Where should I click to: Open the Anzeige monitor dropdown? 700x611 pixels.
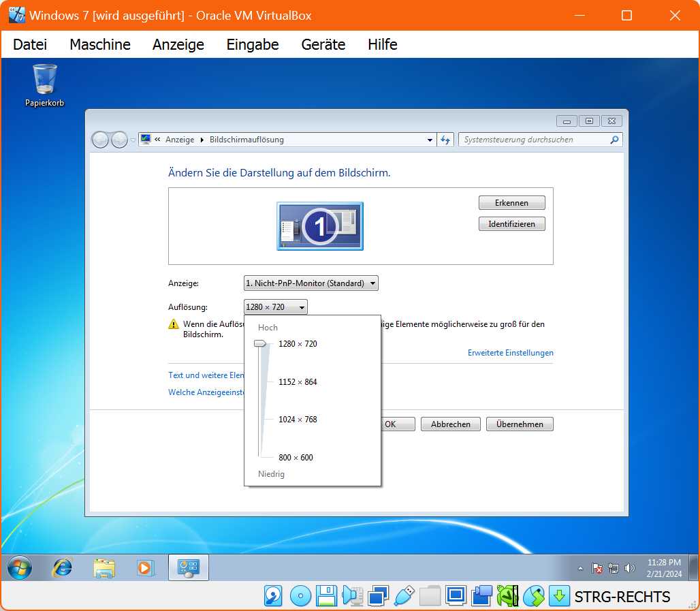311,283
